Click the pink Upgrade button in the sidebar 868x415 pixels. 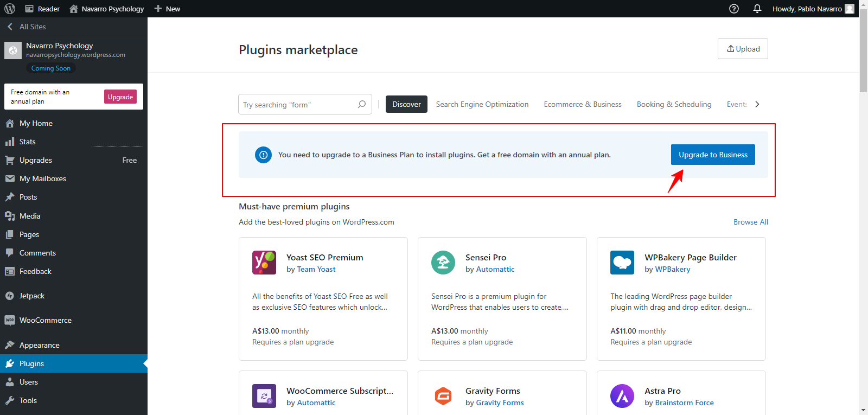pos(120,97)
